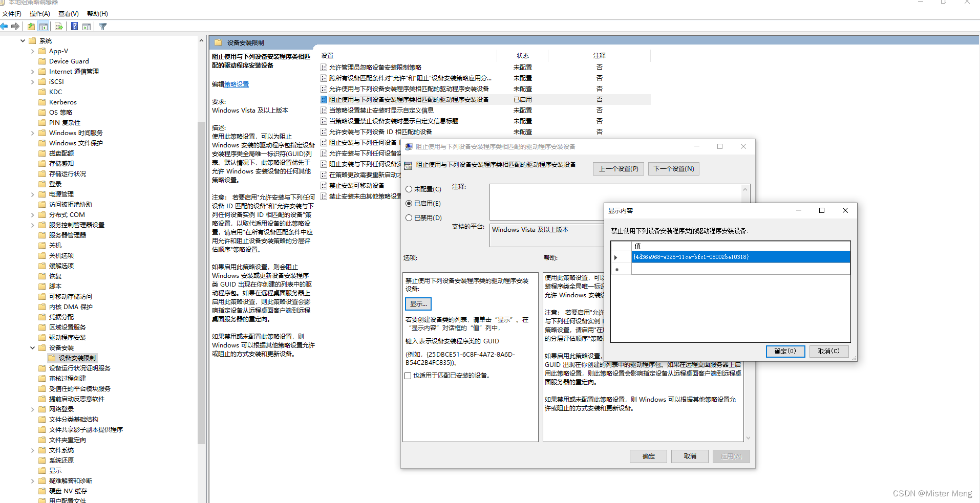
Task: Expand the 分布式 COM node
Action: pos(33,215)
